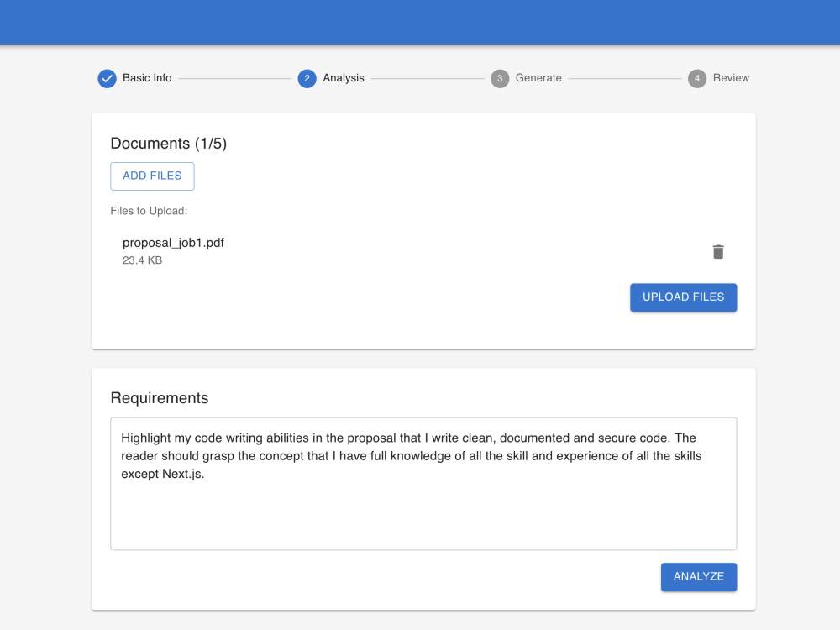
Task: Select step 3 Generate circle icon
Action: [x=500, y=78]
